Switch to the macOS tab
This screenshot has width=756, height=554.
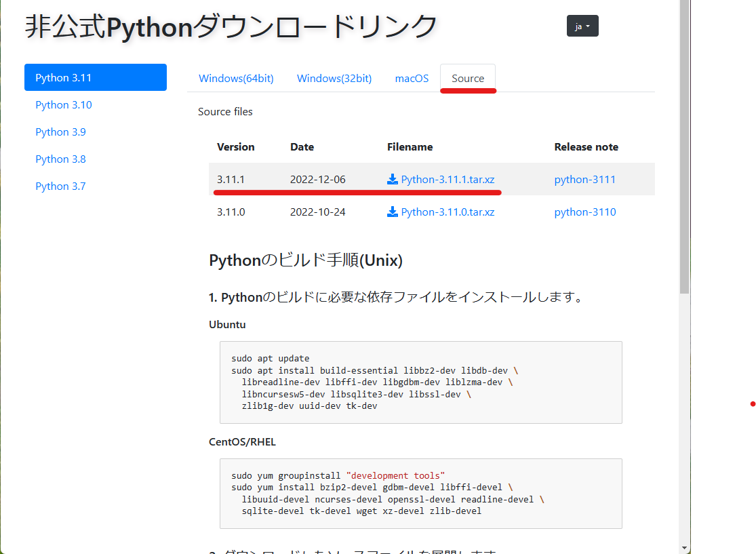click(x=412, y=78)
